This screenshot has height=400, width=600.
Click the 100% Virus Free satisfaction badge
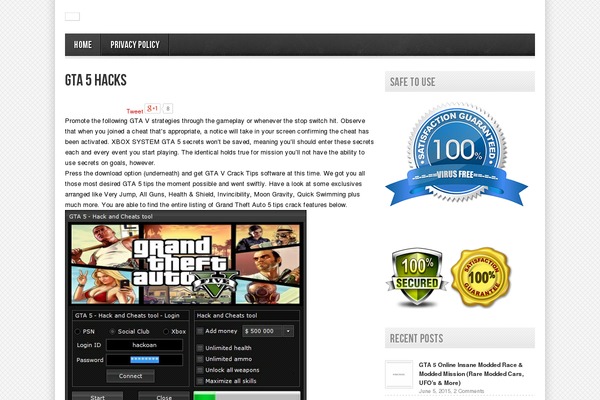coord(457,153)
